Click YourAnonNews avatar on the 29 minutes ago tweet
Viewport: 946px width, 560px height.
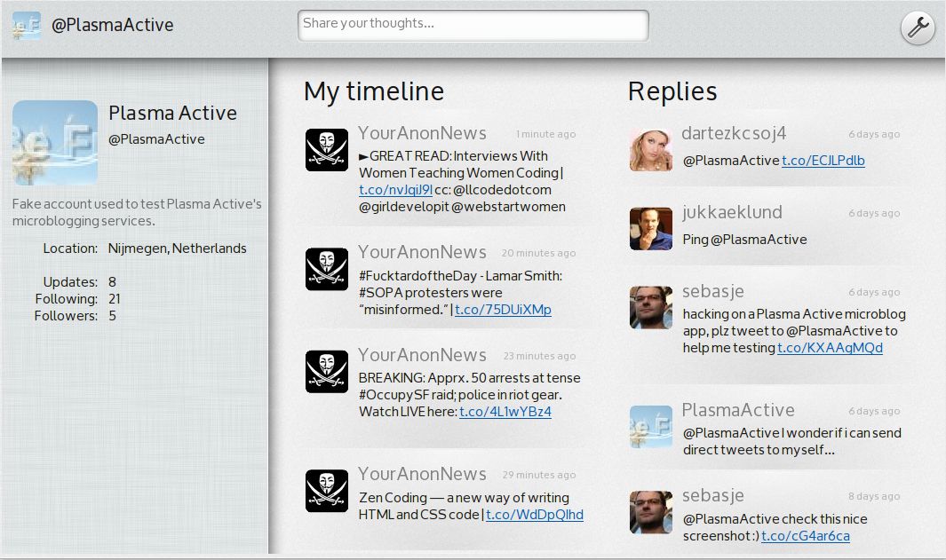pos(326,491)
